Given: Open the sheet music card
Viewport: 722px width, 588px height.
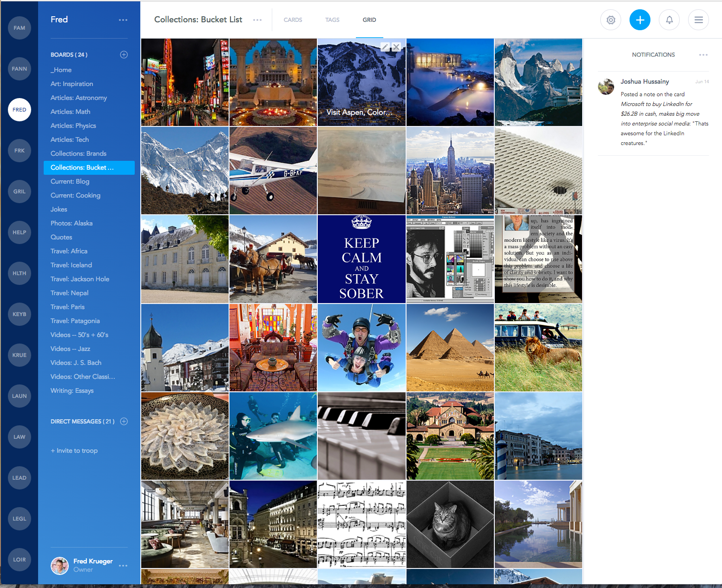Looking at the screenshot, I should 361,524.
